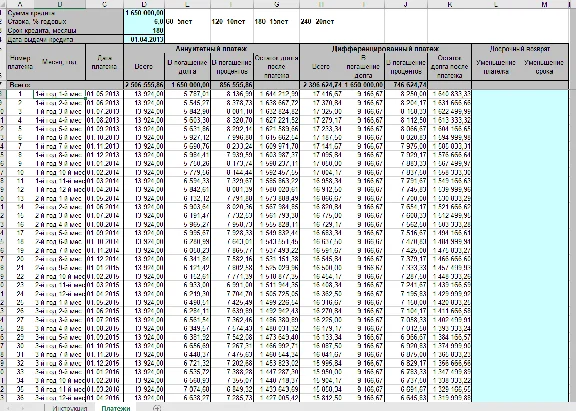Select column A header

[x=20, y=4]
